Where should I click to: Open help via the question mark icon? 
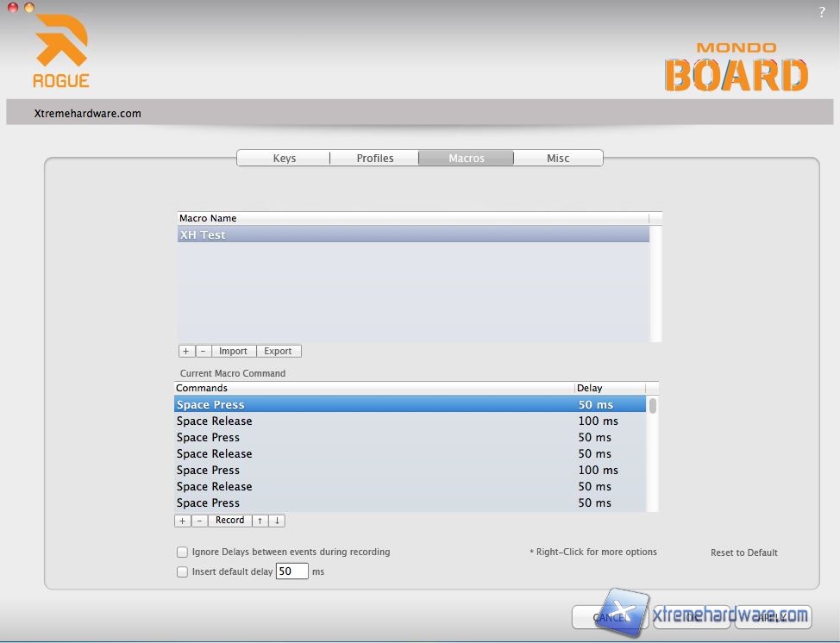click(822, 12)
